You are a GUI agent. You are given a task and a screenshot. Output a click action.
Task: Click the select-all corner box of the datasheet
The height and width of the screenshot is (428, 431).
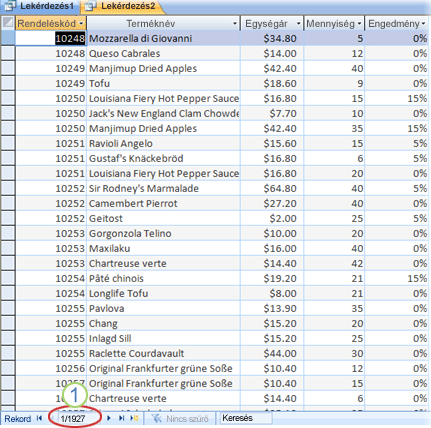[x=8, y=23]
